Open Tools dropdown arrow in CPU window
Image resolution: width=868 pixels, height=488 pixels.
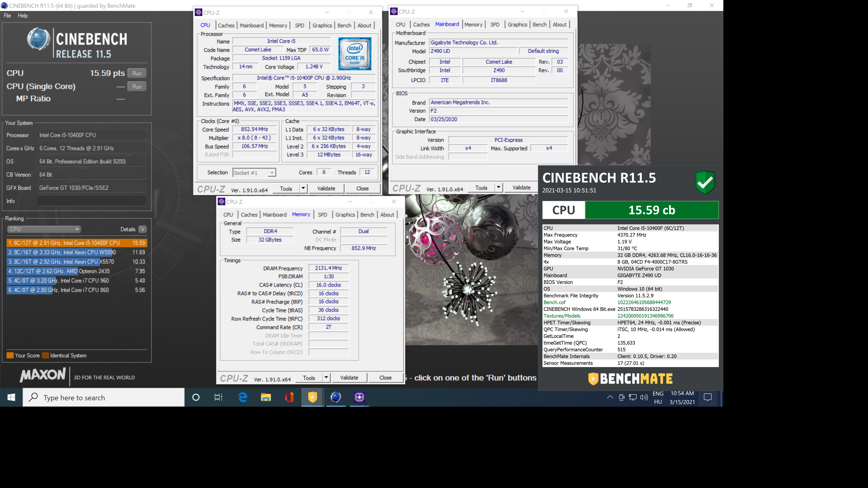pyautogui.click(x=303, y=189)
